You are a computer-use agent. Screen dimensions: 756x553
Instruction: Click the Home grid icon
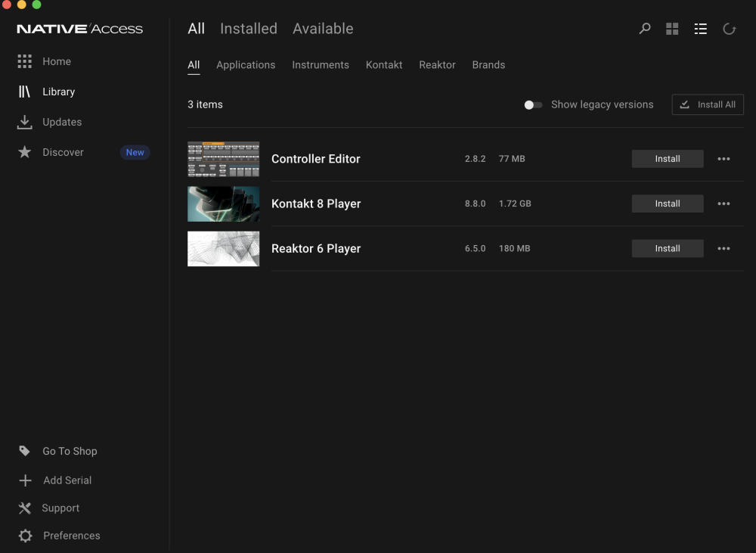[25, 61]
